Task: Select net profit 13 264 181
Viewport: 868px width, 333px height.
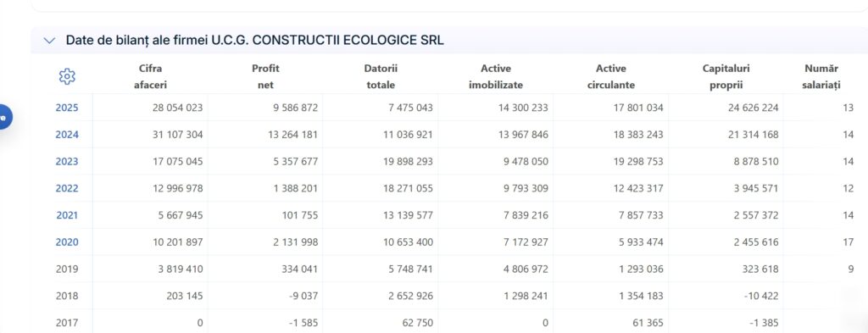Action: pos(292,135)
